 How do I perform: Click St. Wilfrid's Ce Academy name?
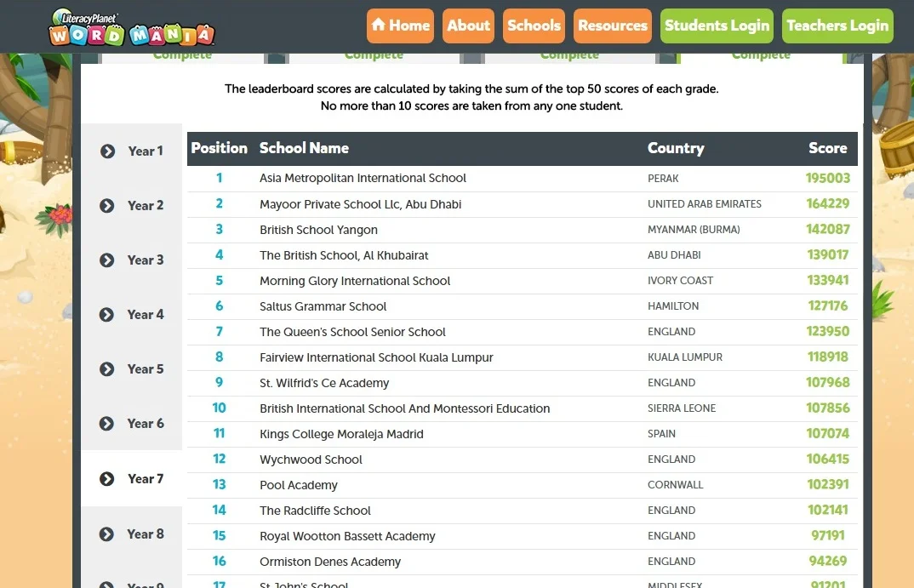[x=324, y=383]
